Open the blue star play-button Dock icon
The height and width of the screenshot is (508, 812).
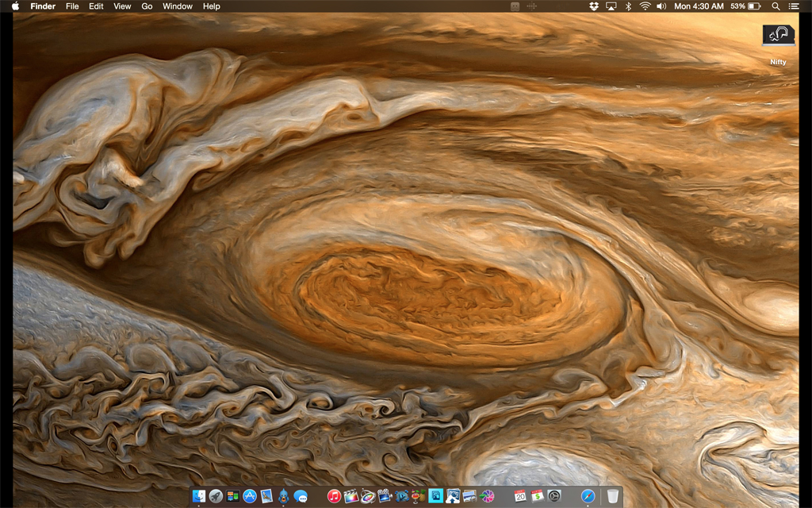[401, 496]
